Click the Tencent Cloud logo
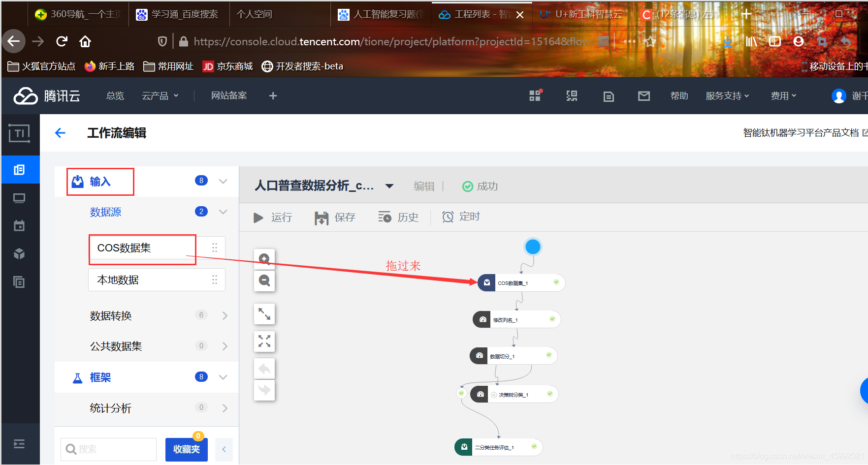Screen dimensions: 868x465 (x=47, y=96)
